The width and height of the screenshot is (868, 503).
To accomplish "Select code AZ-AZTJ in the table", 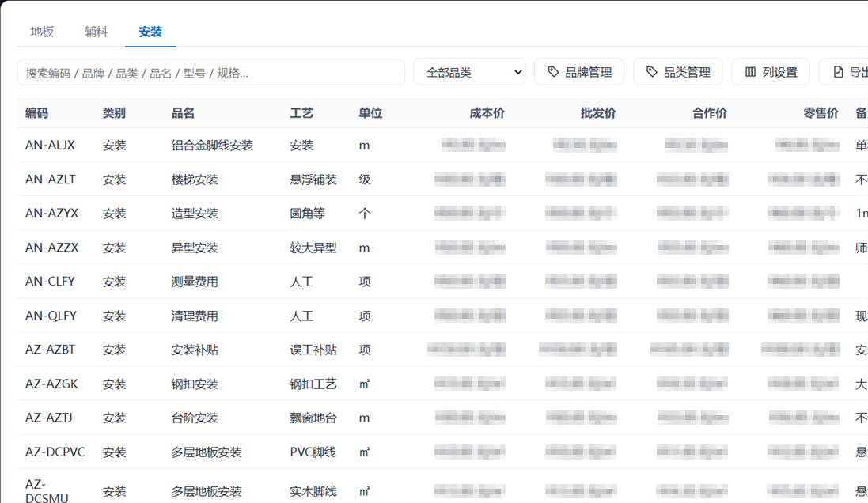I will tap(49, 418).
